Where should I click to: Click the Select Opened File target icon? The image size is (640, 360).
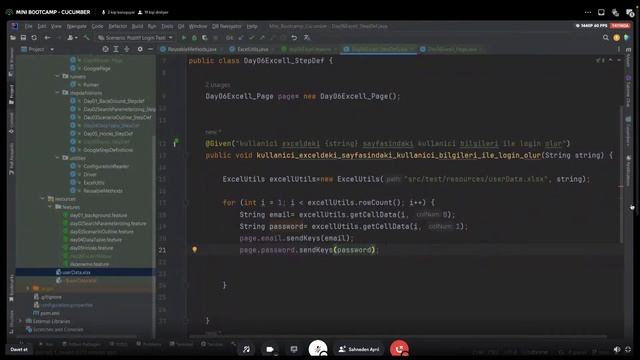(105, 49)
